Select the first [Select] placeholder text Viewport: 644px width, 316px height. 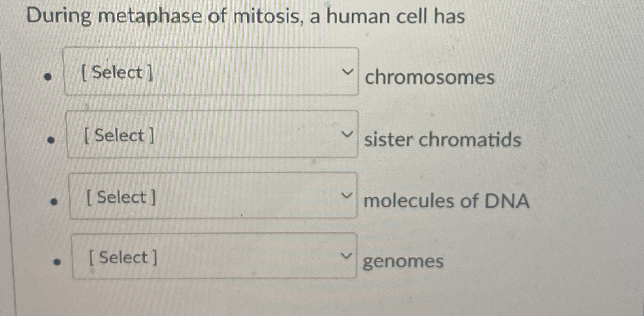116,72
